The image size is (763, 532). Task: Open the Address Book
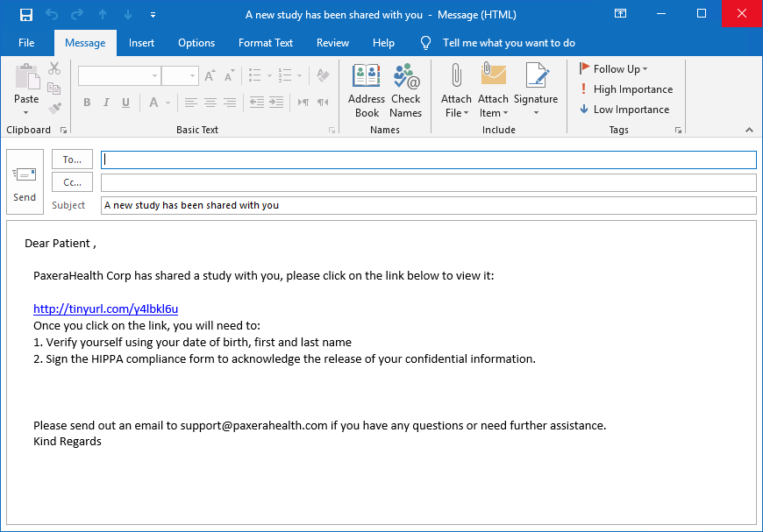click(x=366, y=90)
